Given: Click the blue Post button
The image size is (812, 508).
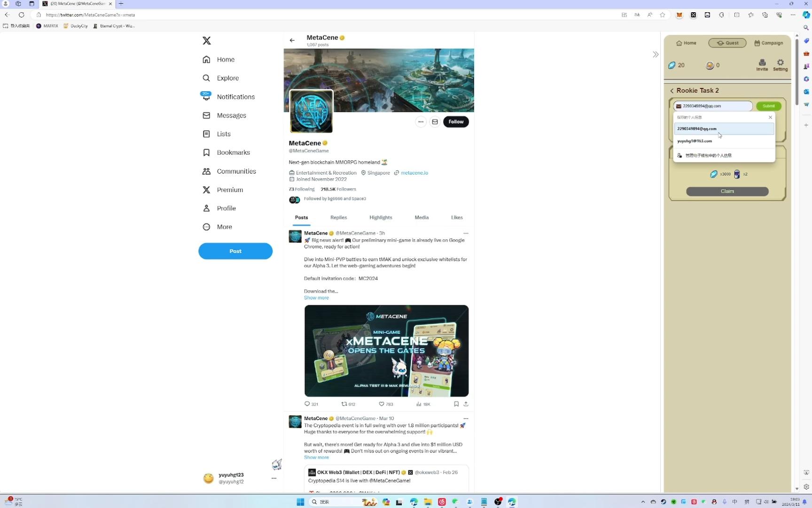Looking at the screenshot, I should tap(235, 251).
